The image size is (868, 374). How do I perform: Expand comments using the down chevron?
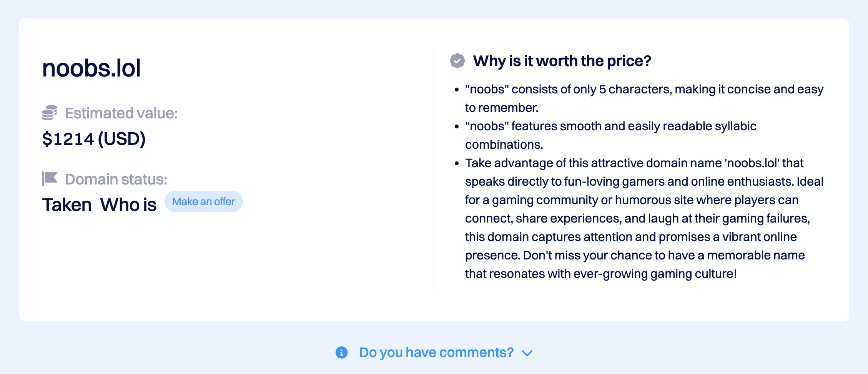(527, 353)
